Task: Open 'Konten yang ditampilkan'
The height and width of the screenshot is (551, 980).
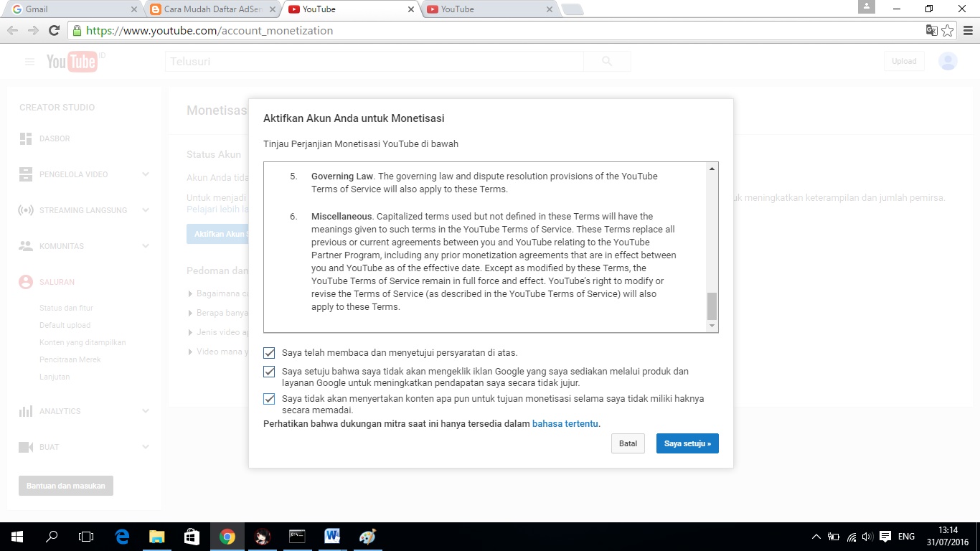Action: [83, 342]
